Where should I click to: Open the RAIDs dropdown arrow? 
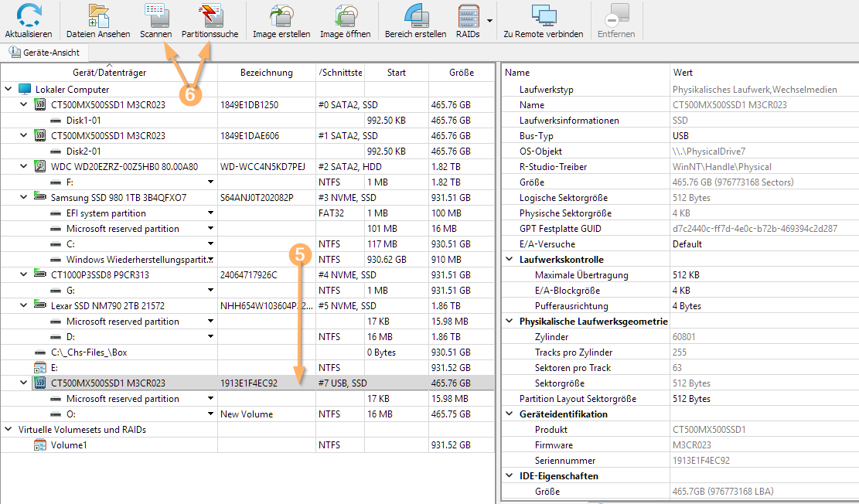point(489,21)
